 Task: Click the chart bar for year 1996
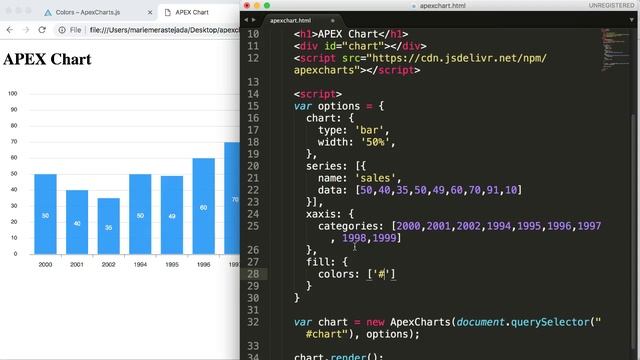204,206
